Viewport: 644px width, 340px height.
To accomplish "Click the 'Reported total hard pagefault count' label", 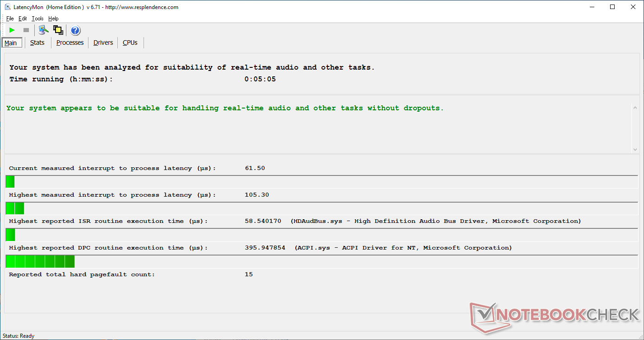I will click(x=82, y=274).
